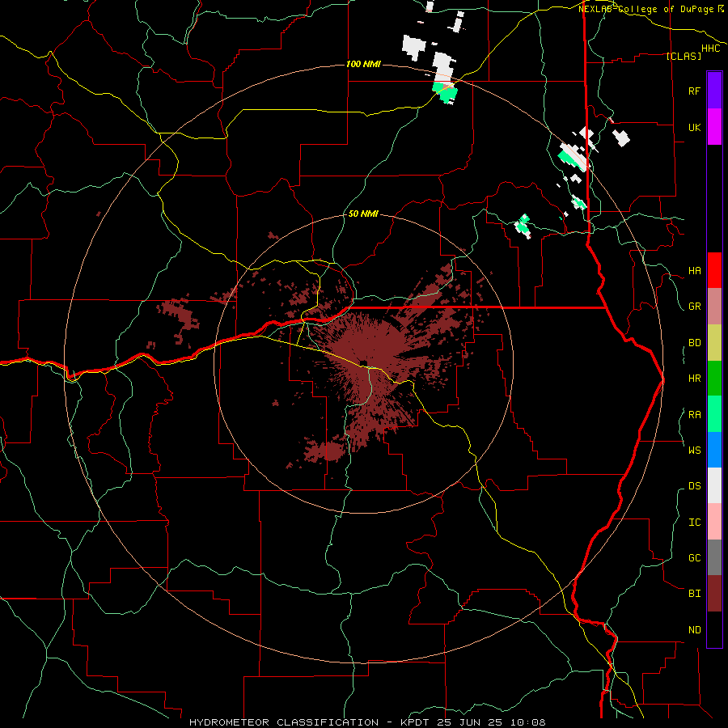The height and width of the screenshot is (728, 728).
Task: Select the IC pink legend swatch
Action: [x=714, y=522]
